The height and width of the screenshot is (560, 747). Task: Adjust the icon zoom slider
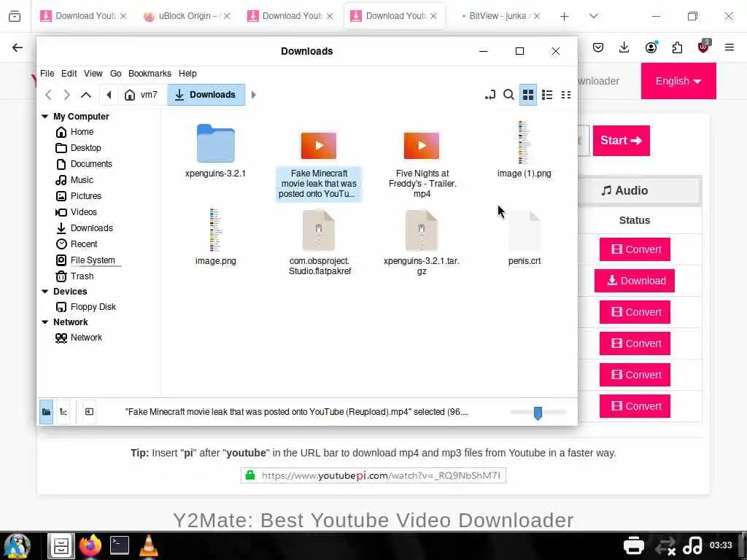pos(538,413)
